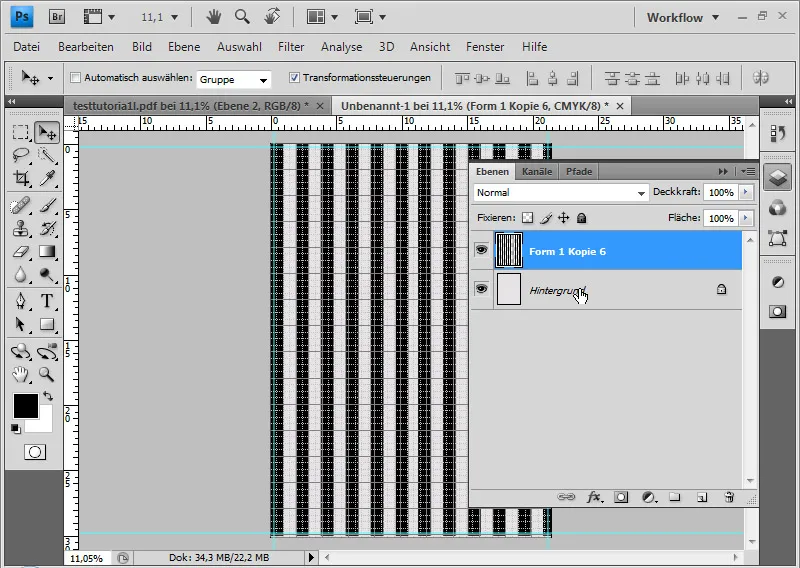The image size is (800, 568).
Task: Select the Path Selection tool
Action: pos(20,324)
